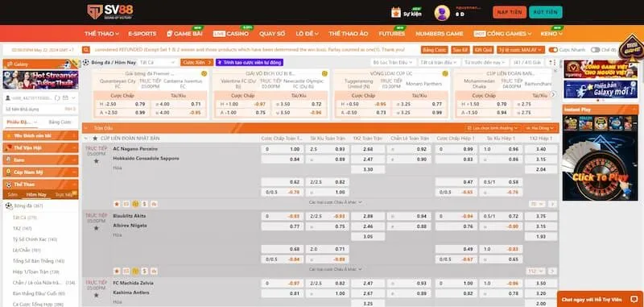Select the Hôm Nay tab under Thể Thao
The height and width of the screenshot is (307, 644).
point(36,194)
